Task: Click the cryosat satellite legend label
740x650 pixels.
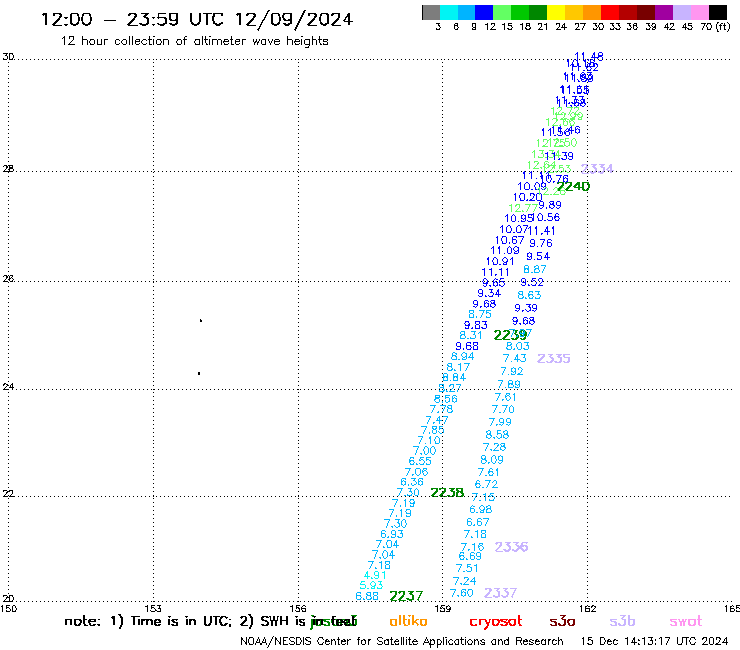Action: [x=496, y=622]
